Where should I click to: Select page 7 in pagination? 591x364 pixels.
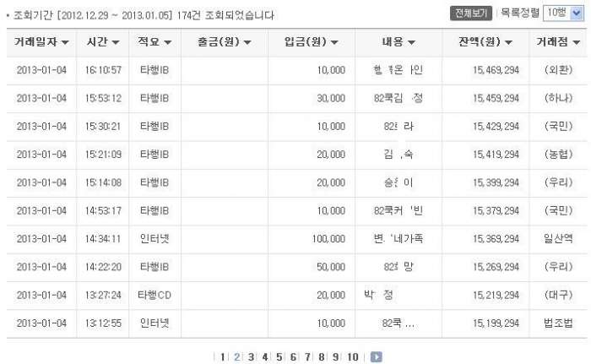[307, 357]
